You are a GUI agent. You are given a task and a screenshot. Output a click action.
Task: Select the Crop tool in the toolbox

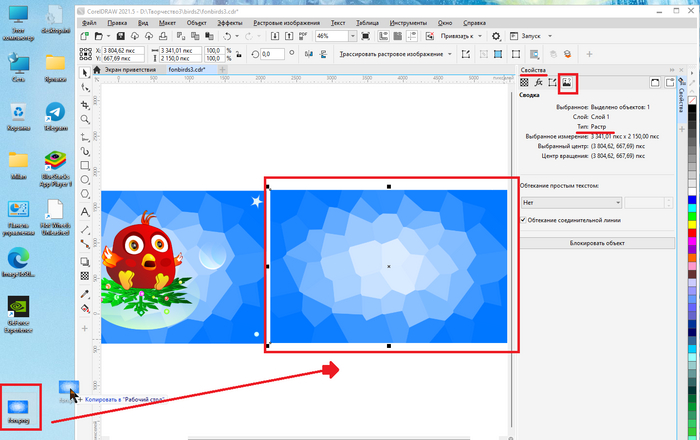86,104
